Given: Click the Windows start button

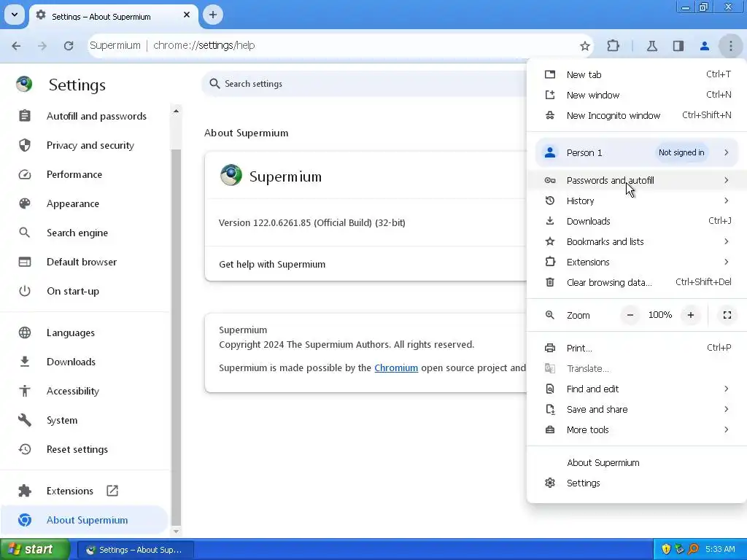Looking at the screenshot, I should click(35, 550).
